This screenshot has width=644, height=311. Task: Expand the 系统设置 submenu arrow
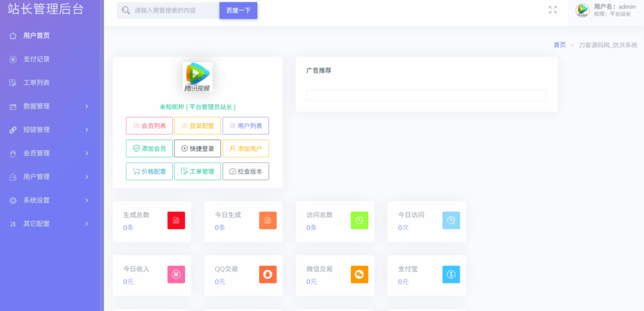tap(87, 200)
